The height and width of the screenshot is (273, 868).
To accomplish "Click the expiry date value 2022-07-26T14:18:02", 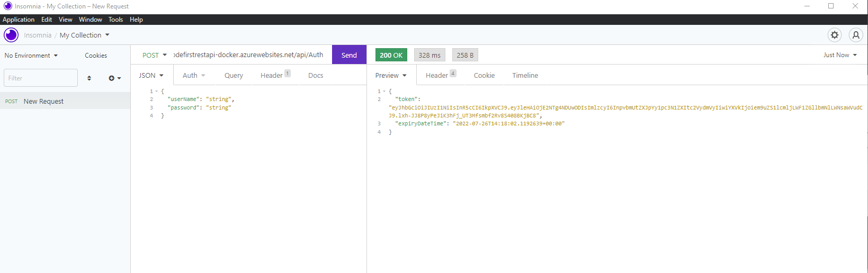I will (509, 124).
